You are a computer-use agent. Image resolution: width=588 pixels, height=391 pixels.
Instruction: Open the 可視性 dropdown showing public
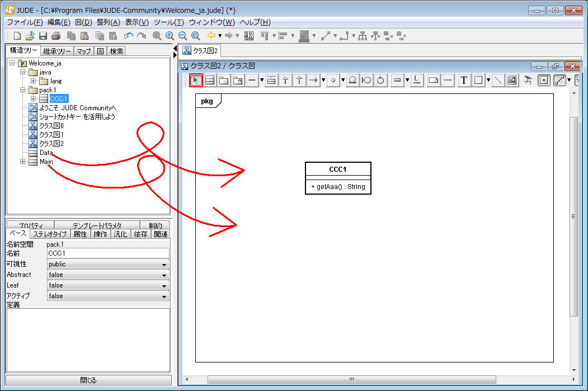(x=107, y=264)
